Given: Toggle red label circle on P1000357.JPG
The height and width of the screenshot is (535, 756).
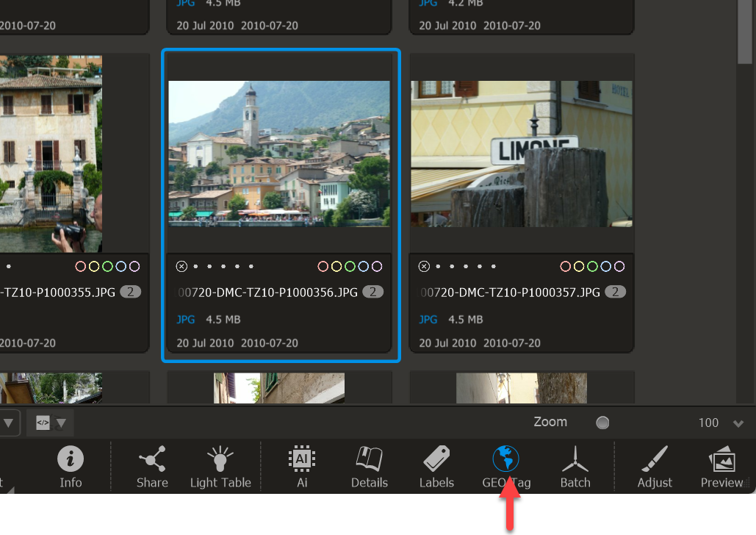Looking at the screenshot, I should click(x=566, y=266).
